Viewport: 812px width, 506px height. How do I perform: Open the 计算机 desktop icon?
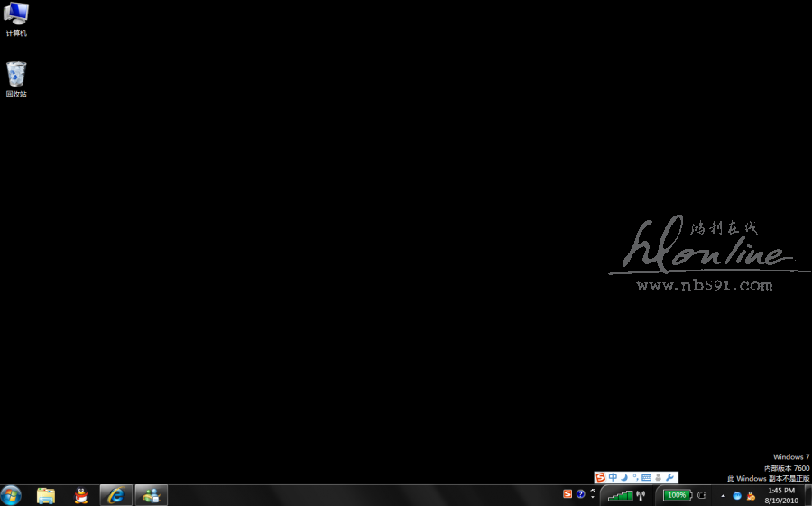click(16, 19)
